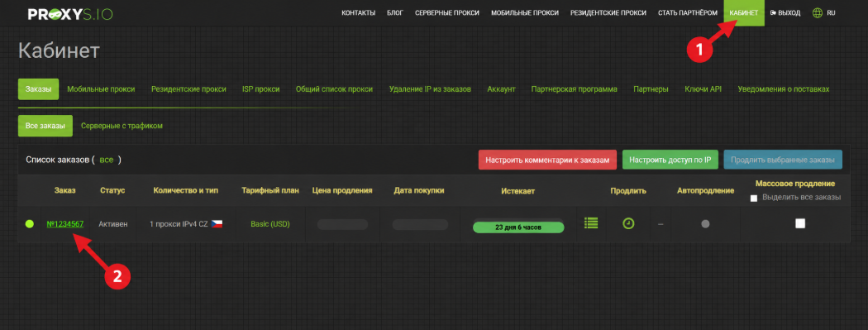The width and height of the screenshot is (868, 330).
Task: Tick the 'Выделить все заказы' checkbox
Action: (x=753, y=198)
